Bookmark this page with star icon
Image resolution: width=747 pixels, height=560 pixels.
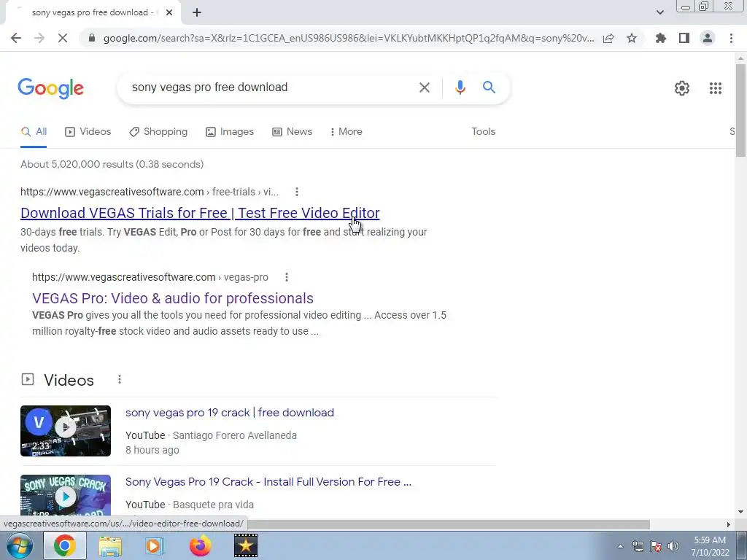[632, 38]
